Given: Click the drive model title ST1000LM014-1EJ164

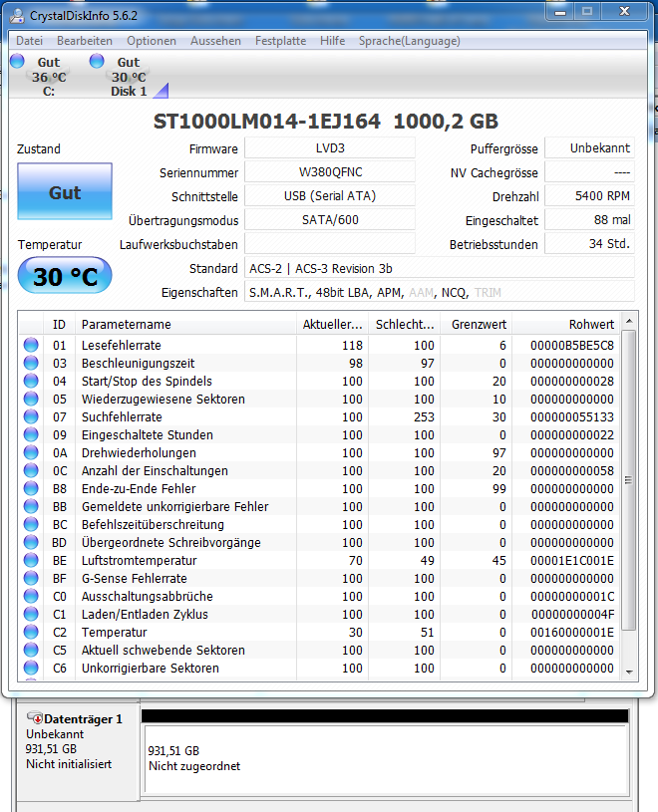Looking at the screenshot, I should (267, 122).
